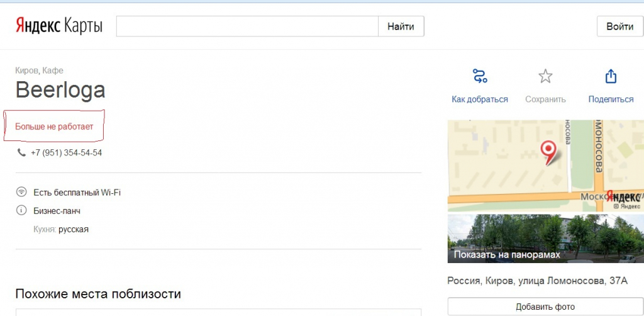Open the Как добраться directions link
Viewport: 644px width, 316px height.
click(x=480, y=99)
